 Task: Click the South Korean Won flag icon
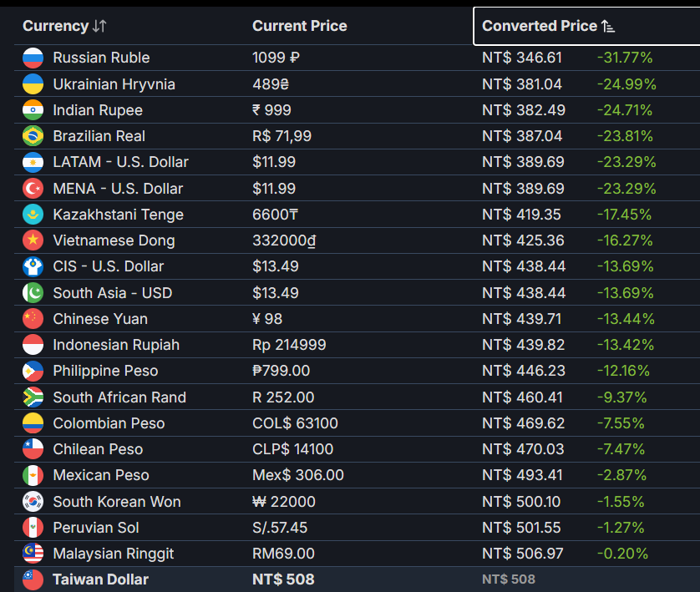coord(33,502)
